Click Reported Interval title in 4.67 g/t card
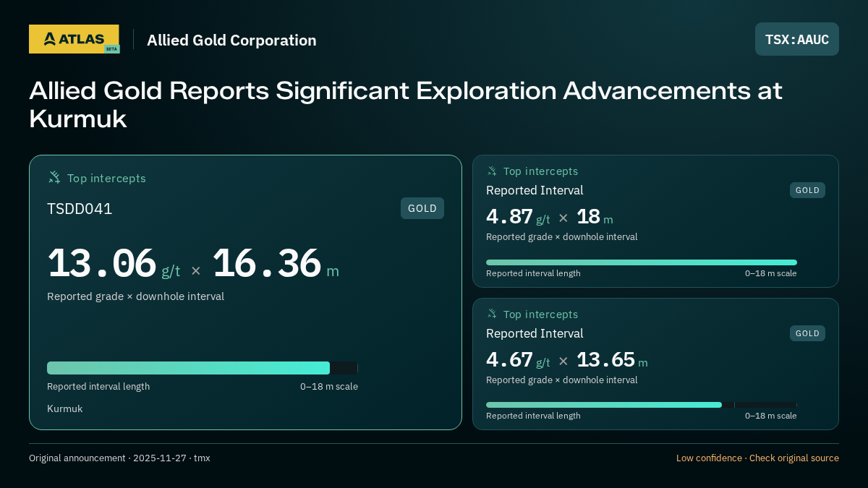 (535, 333)
